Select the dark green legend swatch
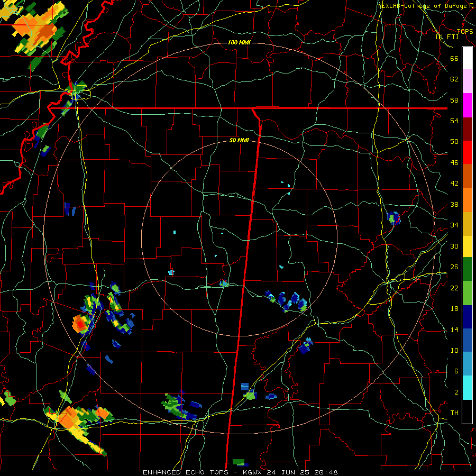This screenshot has height=476, width=476. point(467,269)
